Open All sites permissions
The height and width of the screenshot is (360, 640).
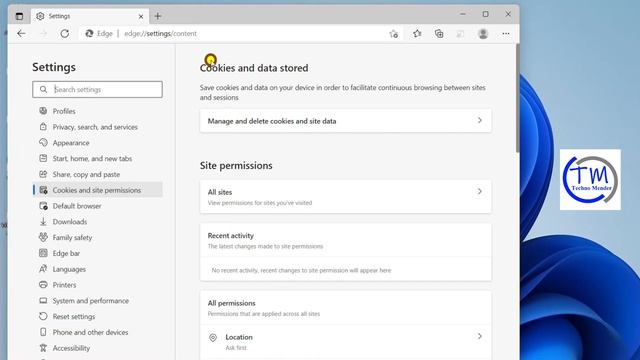[x=346, y=197]
